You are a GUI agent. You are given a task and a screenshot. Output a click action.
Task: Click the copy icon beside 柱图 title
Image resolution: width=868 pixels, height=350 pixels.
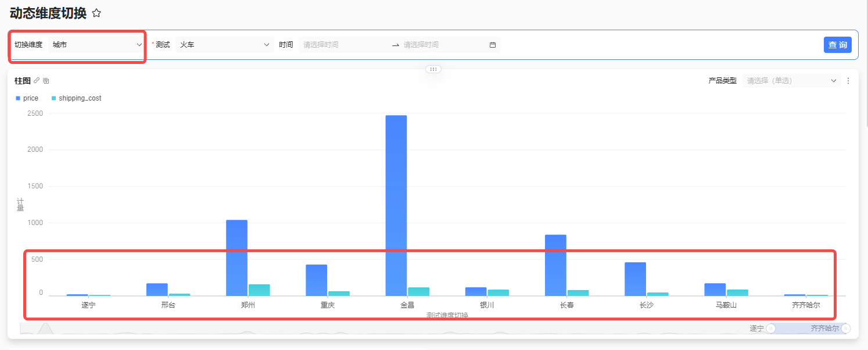(x=46, y=80)
